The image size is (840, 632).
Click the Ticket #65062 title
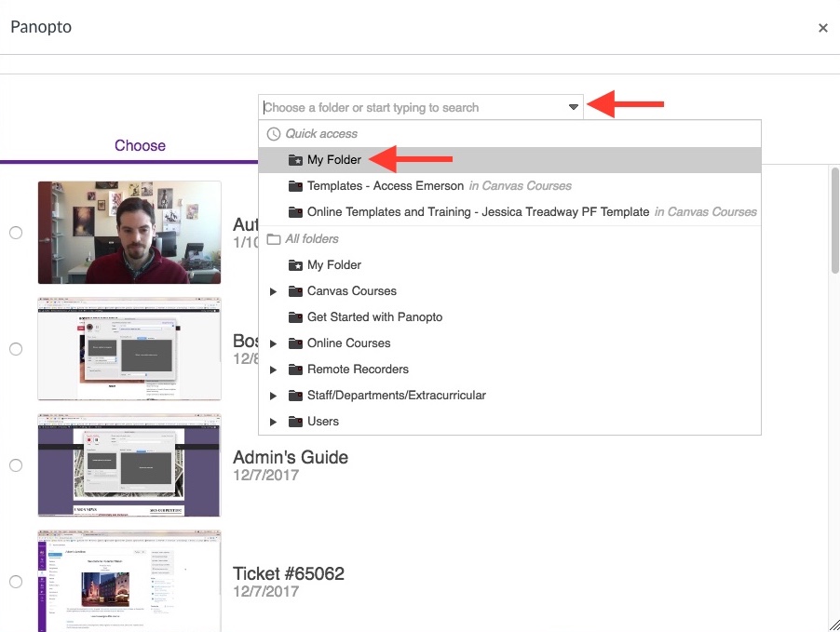[x=288, y=573]
